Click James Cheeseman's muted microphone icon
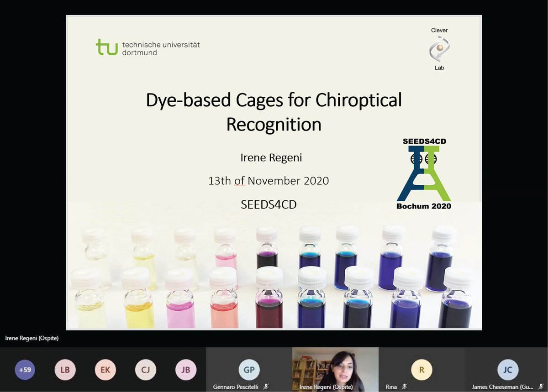Viewport: 548px width, 392px height. tap(541, 387)
